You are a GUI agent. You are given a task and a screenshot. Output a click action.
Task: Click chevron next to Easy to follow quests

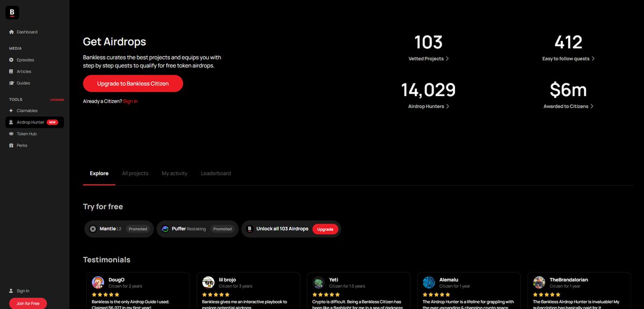[x=593, y=59]
